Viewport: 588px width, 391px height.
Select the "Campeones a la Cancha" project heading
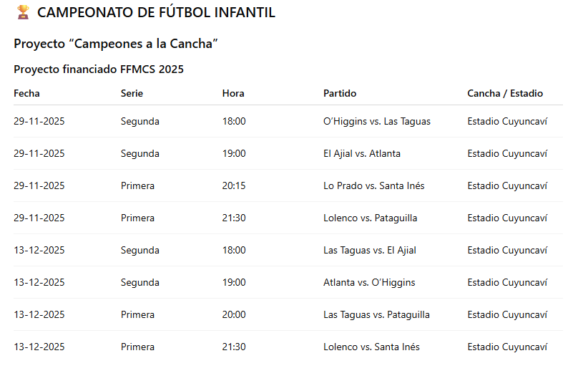click(x=115, y=44)
